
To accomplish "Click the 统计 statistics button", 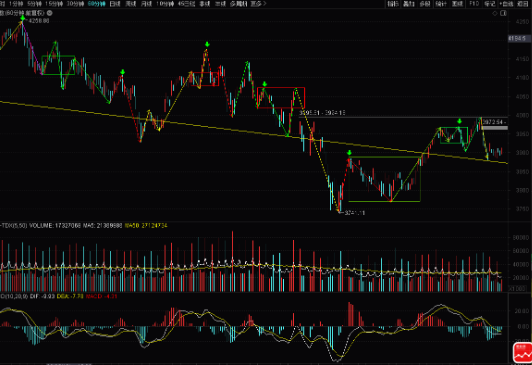I will 441,4.
